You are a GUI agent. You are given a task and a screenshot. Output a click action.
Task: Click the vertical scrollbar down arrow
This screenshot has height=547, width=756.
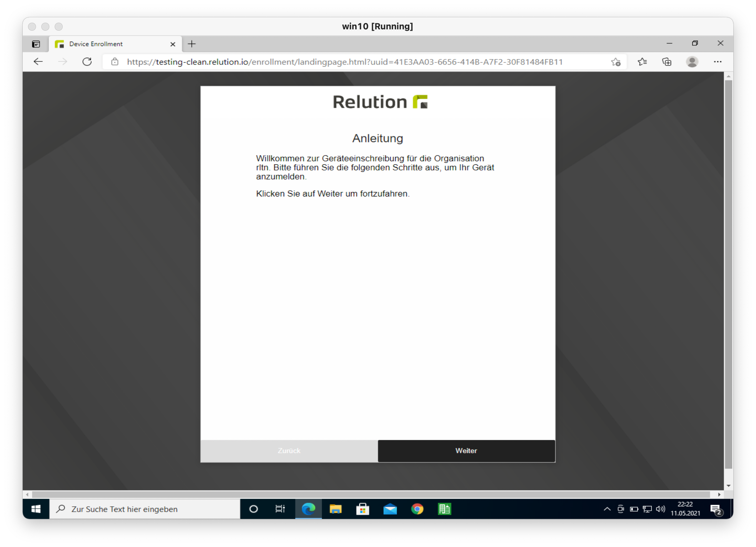click(x=728, y=486)
